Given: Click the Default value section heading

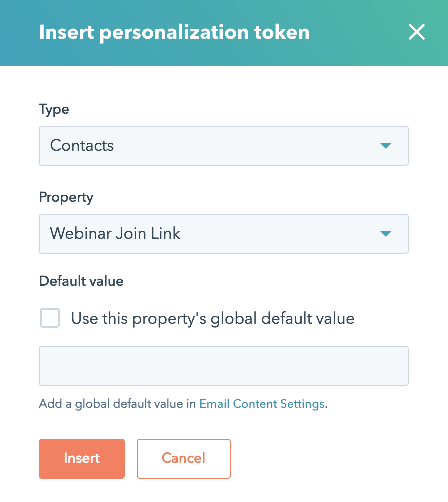Looking at the screenshot, I should click(x=81, y=281).
